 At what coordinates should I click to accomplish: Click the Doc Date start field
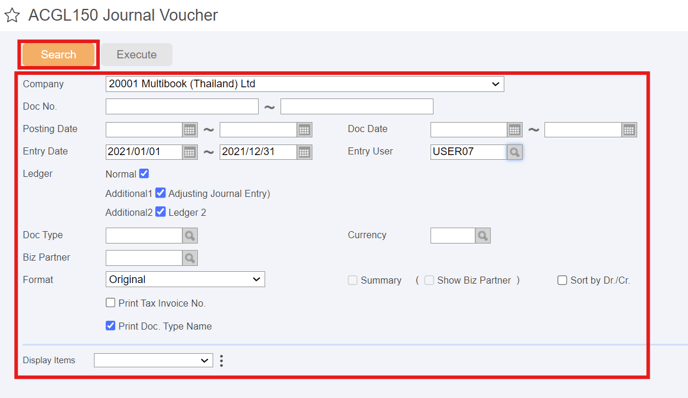pyautogui.click(x=469, y=130)
